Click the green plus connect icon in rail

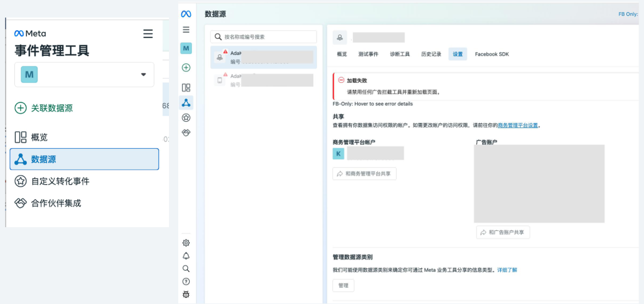[x=186, y=67]
